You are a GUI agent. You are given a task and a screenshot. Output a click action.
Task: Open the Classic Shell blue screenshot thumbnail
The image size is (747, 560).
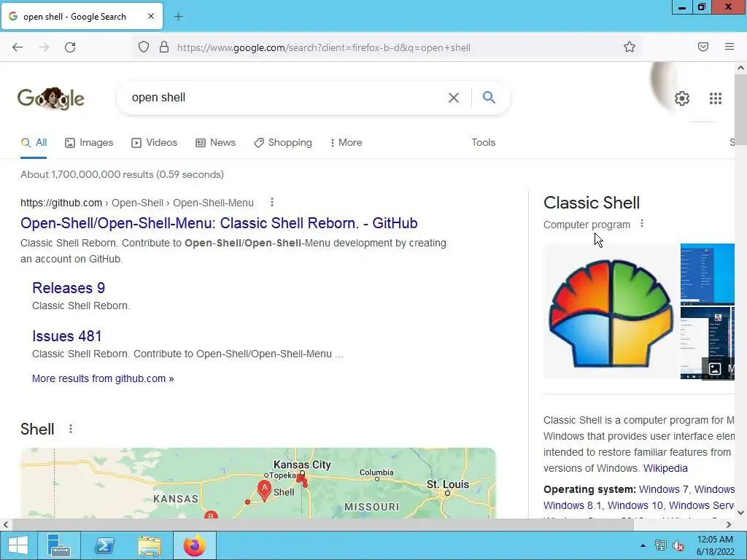(x=708, y=274)
